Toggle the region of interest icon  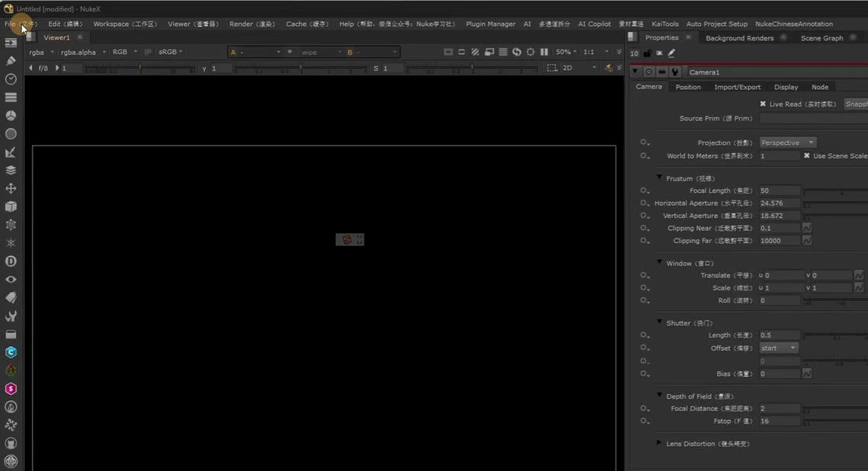[552, 68]
